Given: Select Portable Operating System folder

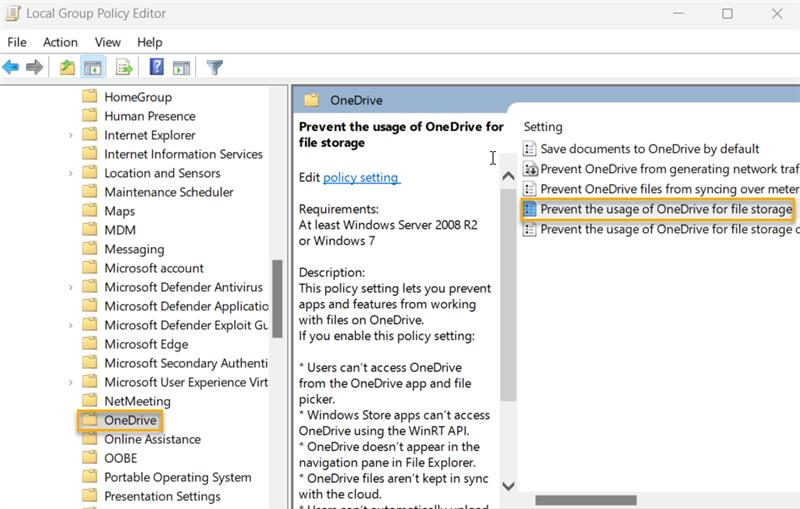Looking at the screenshot, I should (x=178, y=477).
